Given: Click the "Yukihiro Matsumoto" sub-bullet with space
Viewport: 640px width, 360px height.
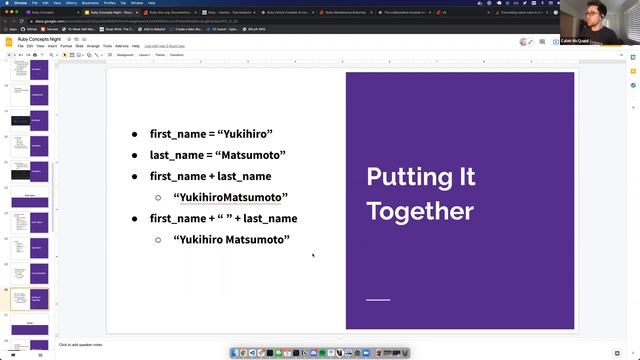Looking at the screenshot, I should 231,240.
